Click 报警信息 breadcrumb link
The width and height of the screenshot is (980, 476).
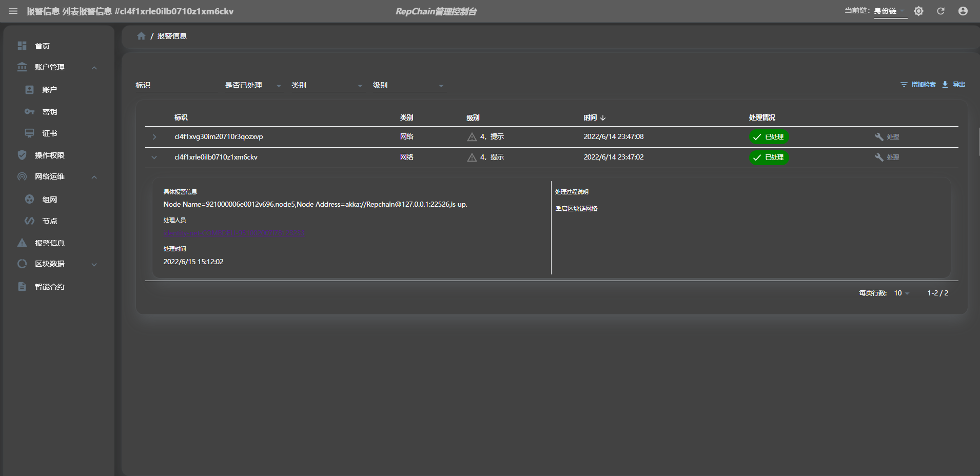(172, 36)
